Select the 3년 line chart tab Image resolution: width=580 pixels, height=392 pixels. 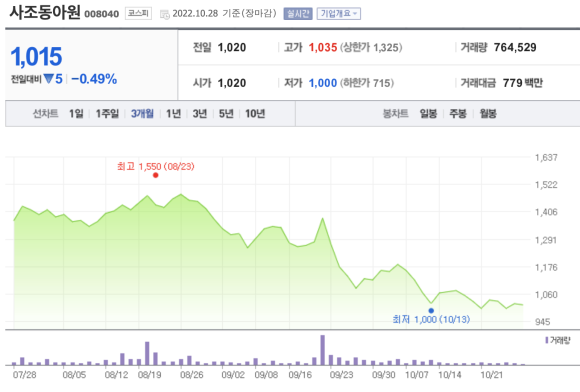tap(200, 114)
